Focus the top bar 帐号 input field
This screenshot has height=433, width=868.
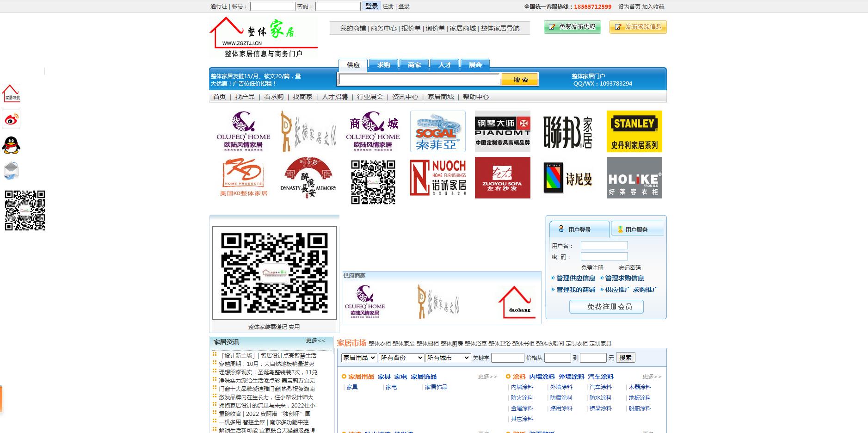coord(273,6)
